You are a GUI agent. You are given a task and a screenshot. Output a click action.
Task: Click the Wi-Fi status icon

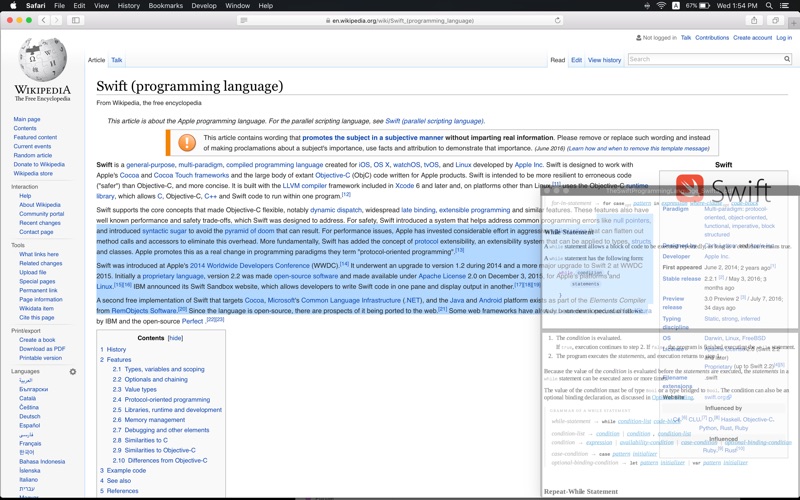[x=661, y=6]
